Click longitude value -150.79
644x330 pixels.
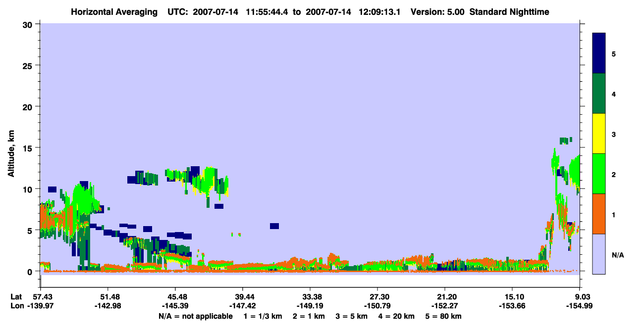(378, 306)
